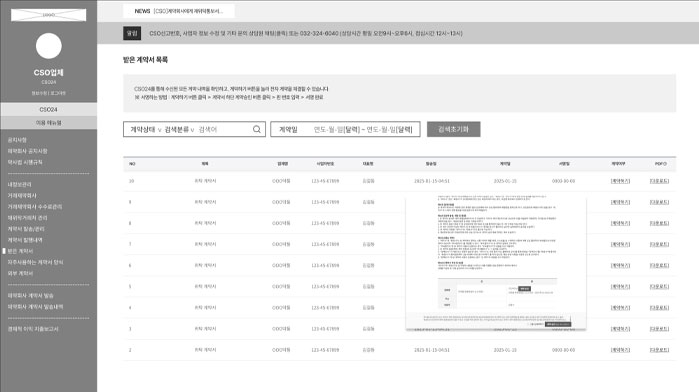Image resolution: width=699 pixels, height=392 pixels.
Task: Click [다운로드] link in row 6
Action: (659, 265)
